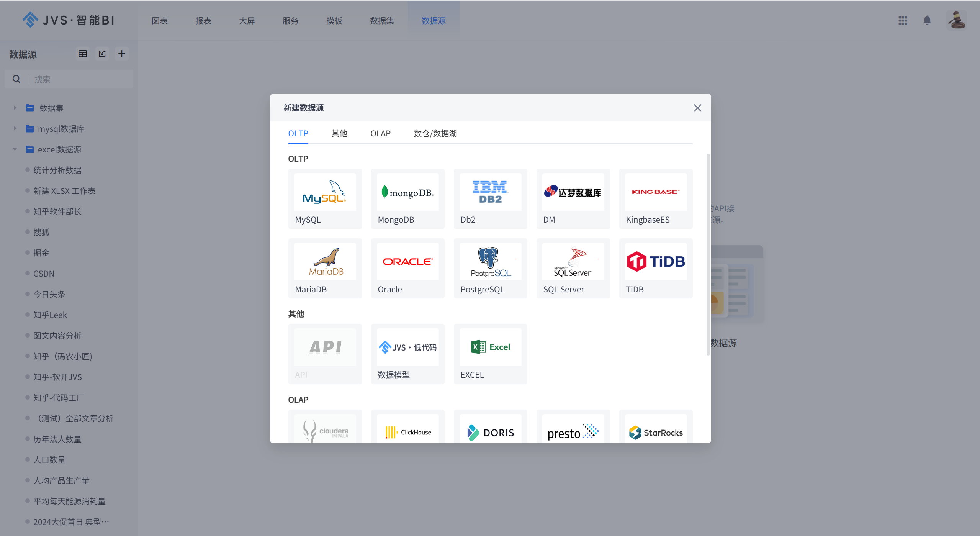Select 人口数量 item
980x536 pixels.
(x=49, y=460)
